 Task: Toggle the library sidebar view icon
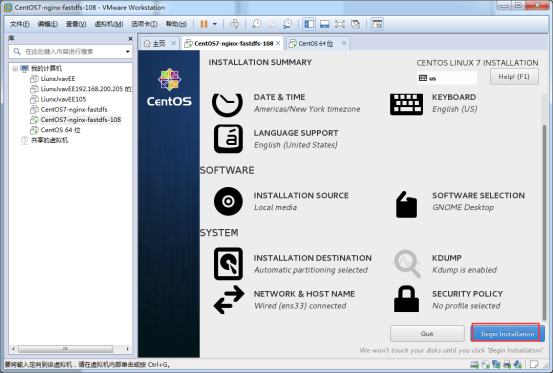(x=309, y=24)
